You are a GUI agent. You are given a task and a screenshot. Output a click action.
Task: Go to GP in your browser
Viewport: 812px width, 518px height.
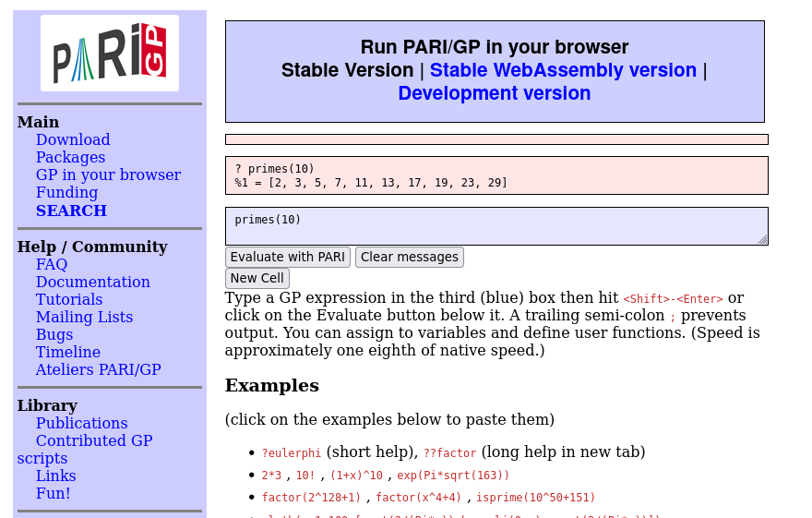click(x=108, y=175)
